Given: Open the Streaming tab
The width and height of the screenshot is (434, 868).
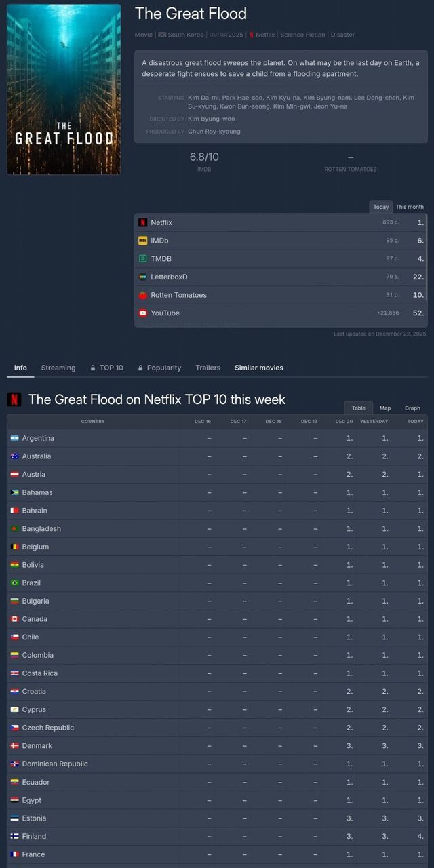Looking at the screenshot, I should [x=58, y=368].
